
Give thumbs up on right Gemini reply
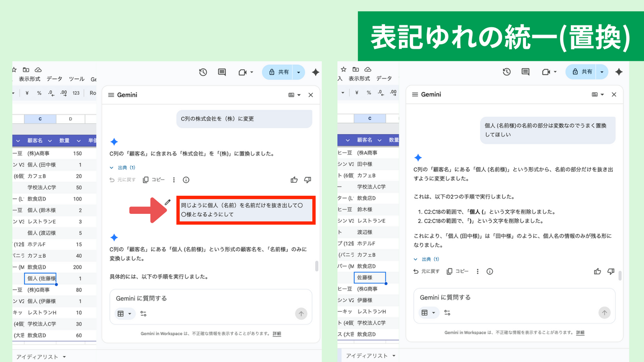(x=598, y=271)
